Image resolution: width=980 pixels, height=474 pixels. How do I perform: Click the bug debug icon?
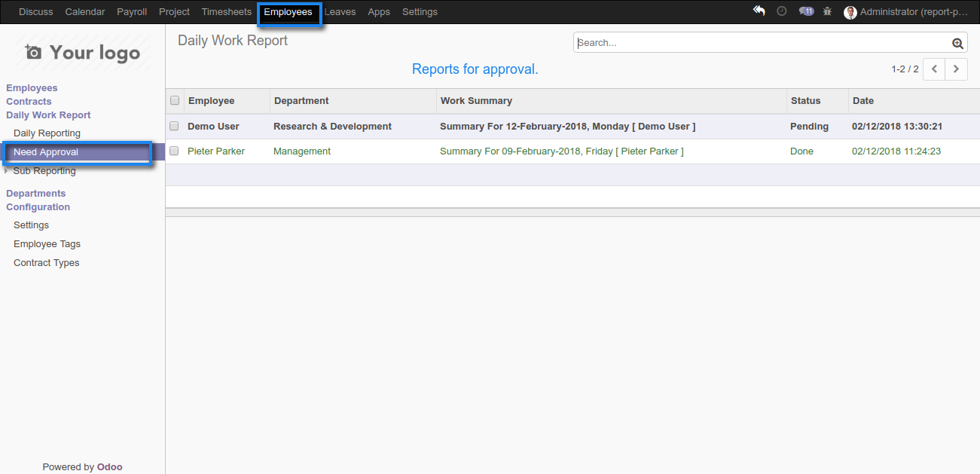pos(828,11)
